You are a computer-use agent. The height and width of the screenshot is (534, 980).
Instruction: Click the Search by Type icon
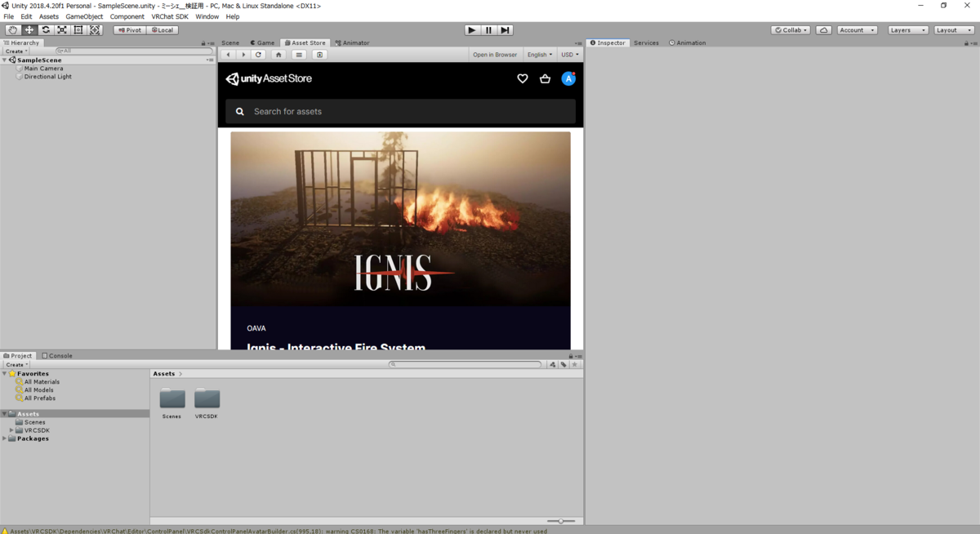coord(553,365)
